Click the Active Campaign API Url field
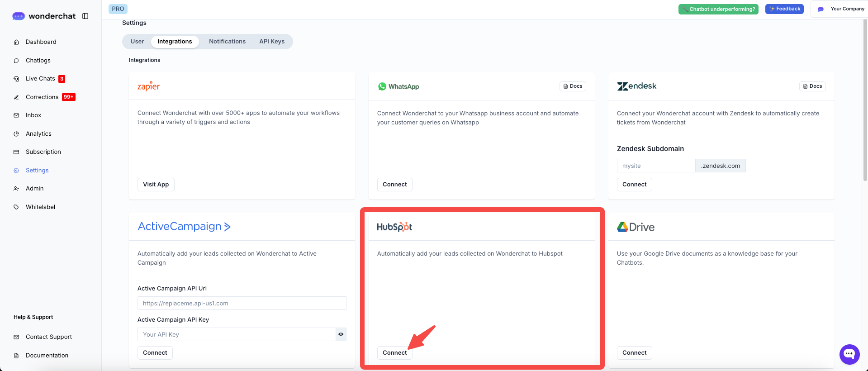 pyautogui.click(x=242, y=303)
